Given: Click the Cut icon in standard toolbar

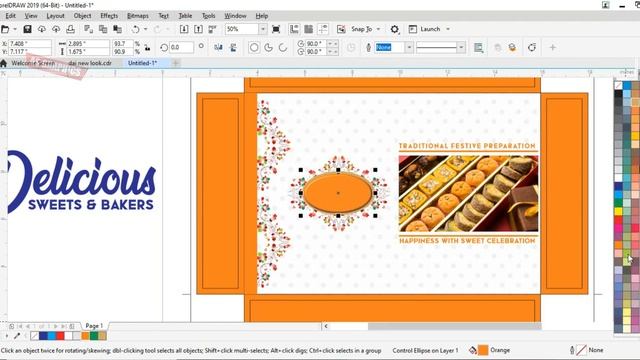Looking at the screenshot, I should tap(88, 29).
